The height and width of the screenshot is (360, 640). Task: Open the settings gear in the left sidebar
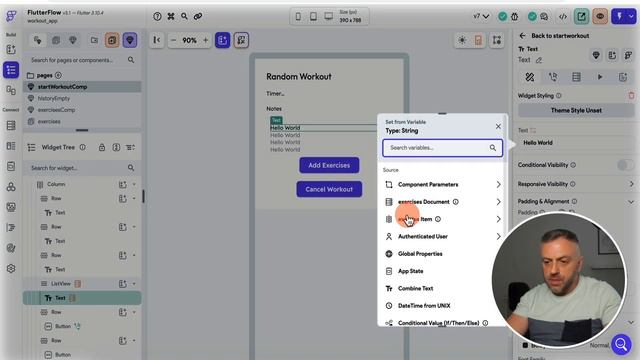(11, 269)
